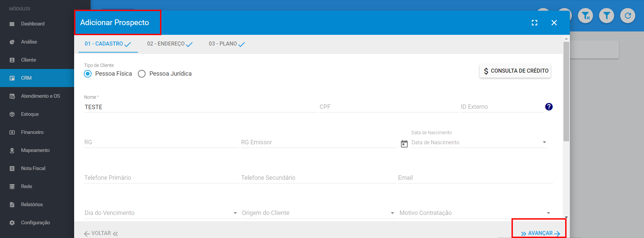Click the CPF input field

[x=389, y=107]
